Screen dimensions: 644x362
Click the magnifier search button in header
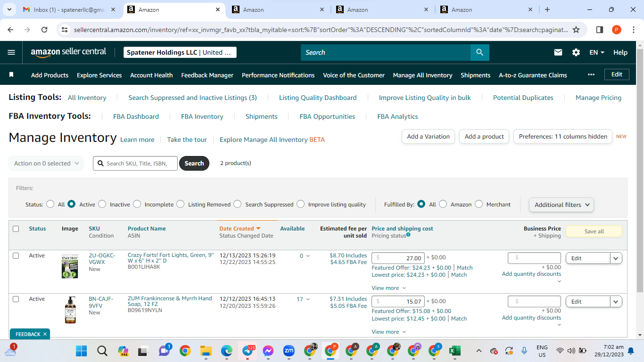tap(479, 52)
